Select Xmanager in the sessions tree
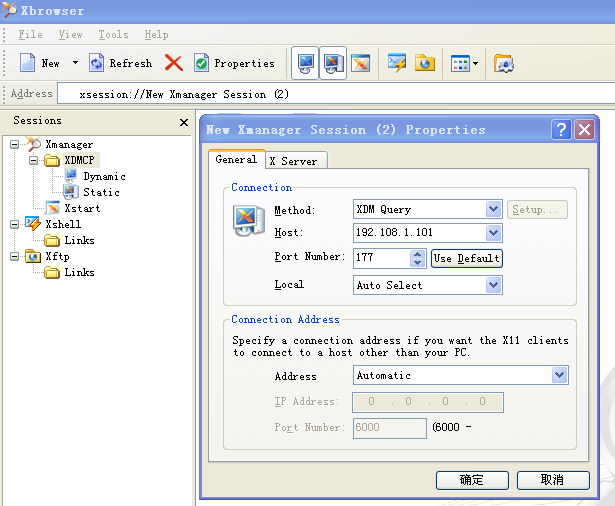 [x=69, y=144]
